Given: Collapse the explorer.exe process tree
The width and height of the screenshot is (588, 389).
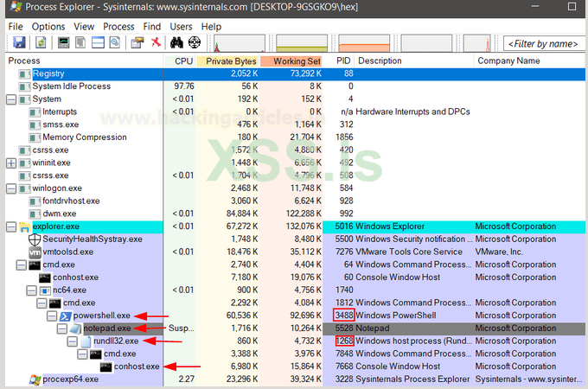Looking at the screenshot, I should click(x=10, y=226).
